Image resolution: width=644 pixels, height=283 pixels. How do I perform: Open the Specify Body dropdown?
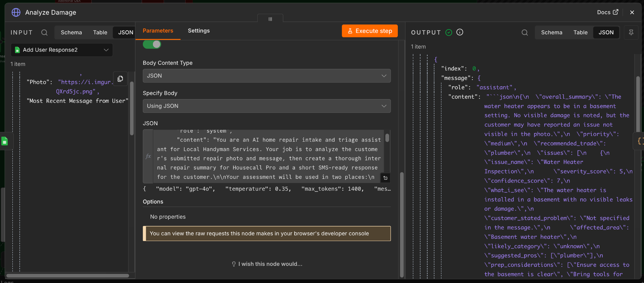point(267,106)
